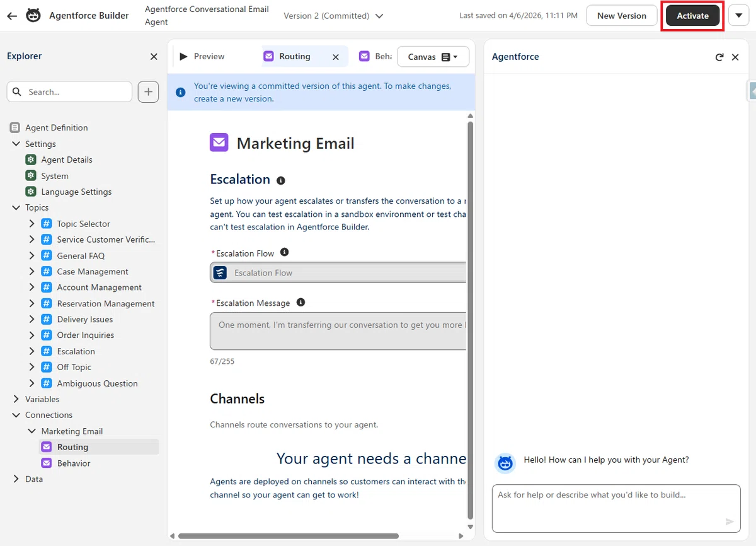Click the Activate button
This screenshot has height=546, width=756.
tap(693, 16)
